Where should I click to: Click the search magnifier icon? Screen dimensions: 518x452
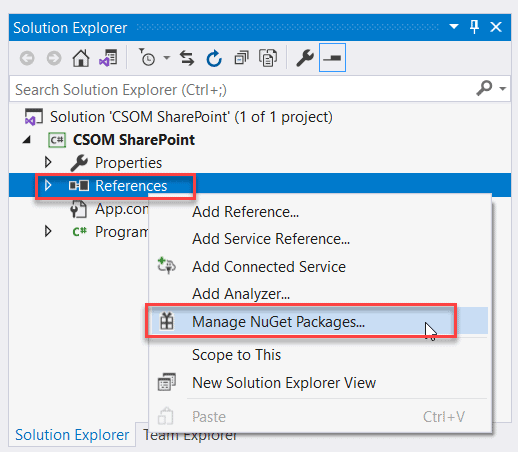tap(484, 88)
